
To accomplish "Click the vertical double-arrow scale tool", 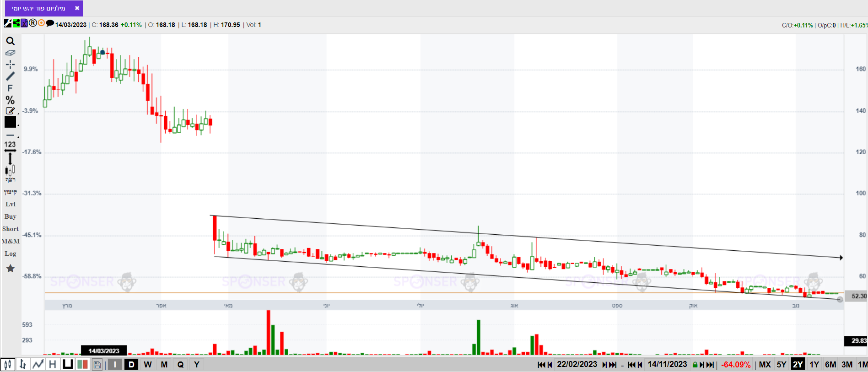I will click(10, 159).
